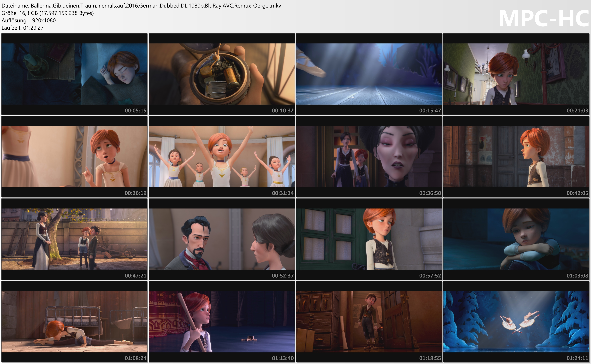Open the dark-haired woman thumbnail at 00:36:50
This screenshot has width=591, height=364.
[x=369, y=156]
